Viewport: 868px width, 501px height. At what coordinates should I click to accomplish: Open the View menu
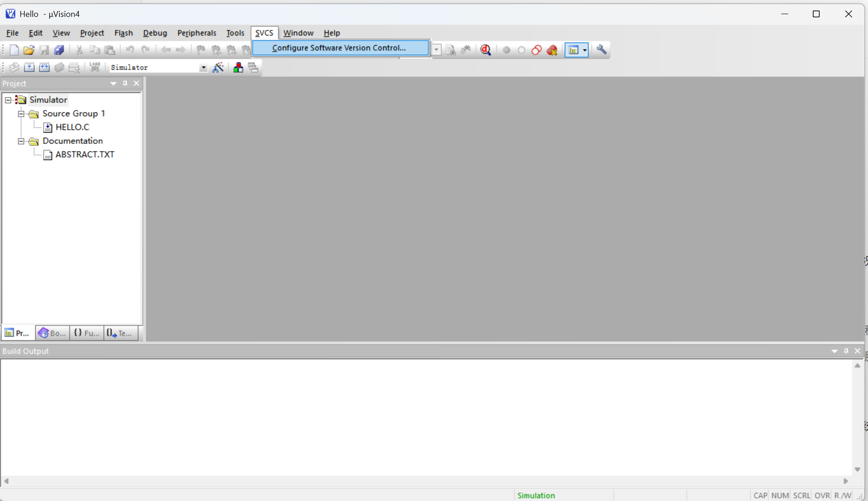(61, 33)
